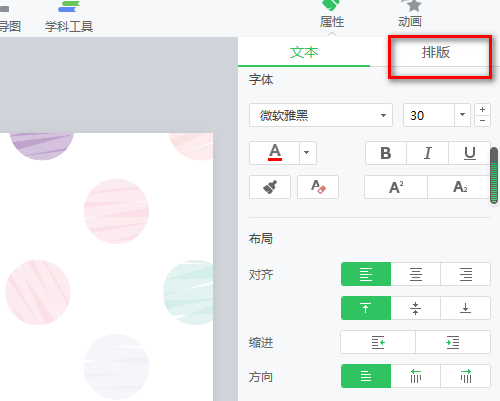Align text to the right
Screen dimensions: 500x401
[466, 274]
